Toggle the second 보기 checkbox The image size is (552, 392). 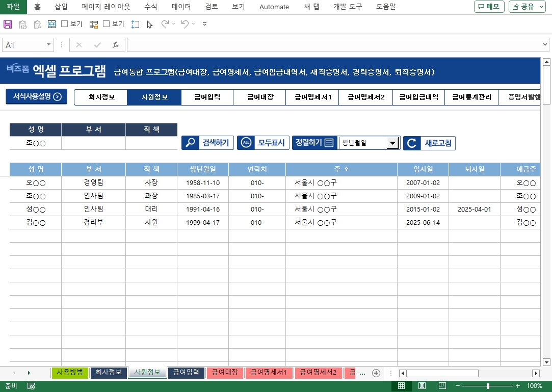107,24
